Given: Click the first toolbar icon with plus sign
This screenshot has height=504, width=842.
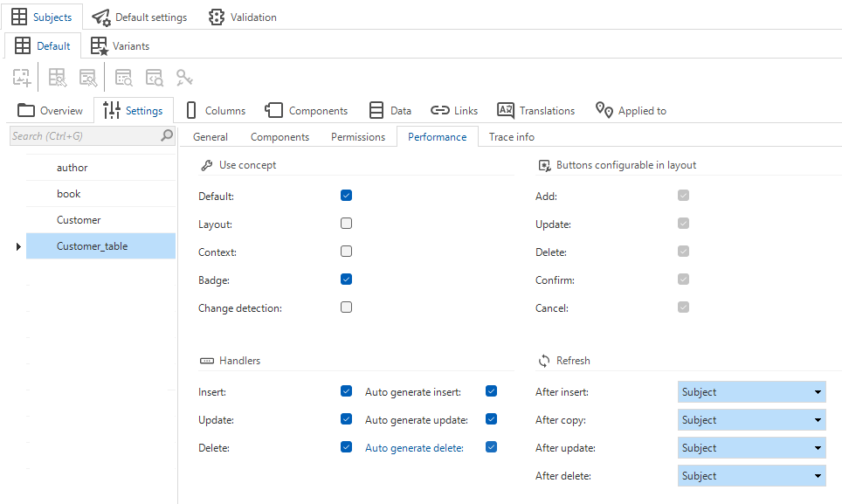Looking at the screenshot, I should click(22, 78).
